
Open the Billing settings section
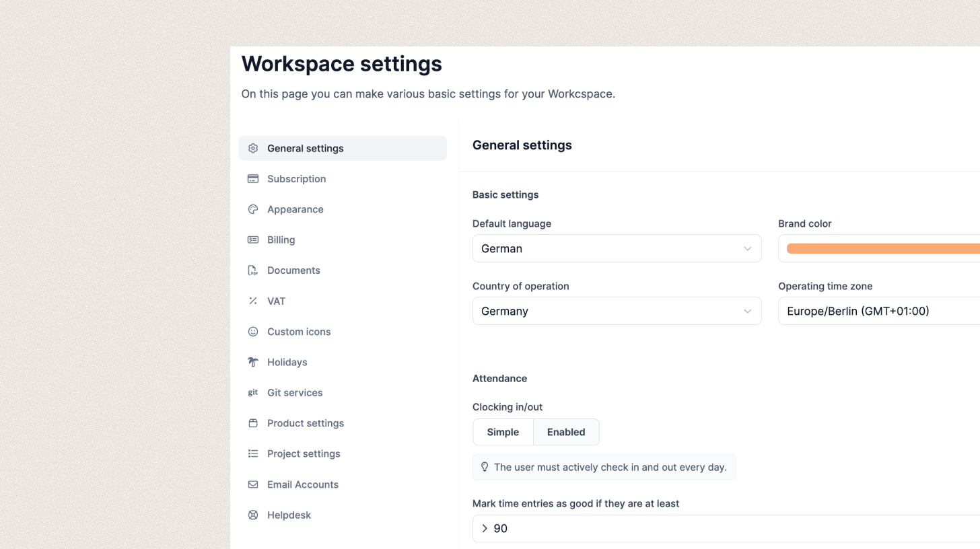pos(281,240)
